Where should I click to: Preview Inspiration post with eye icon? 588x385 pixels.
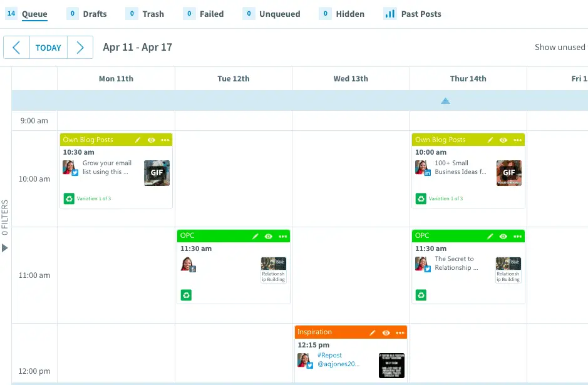point(386,332)
